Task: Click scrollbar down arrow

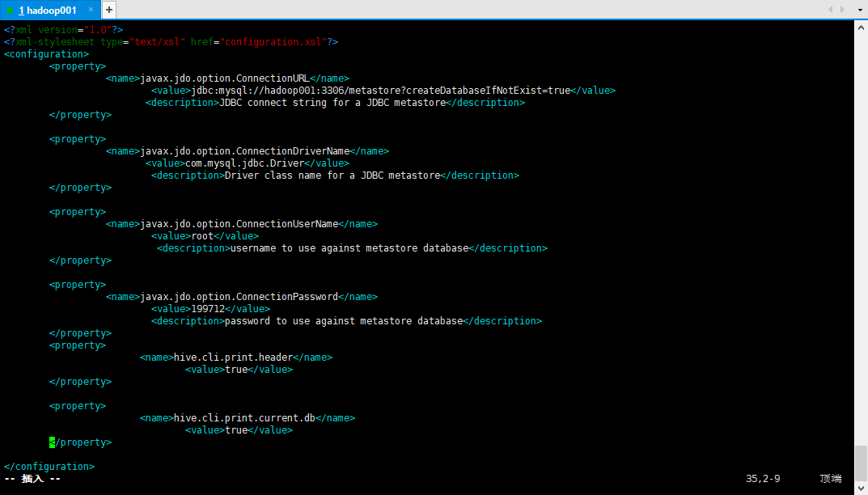Action: 861,488
